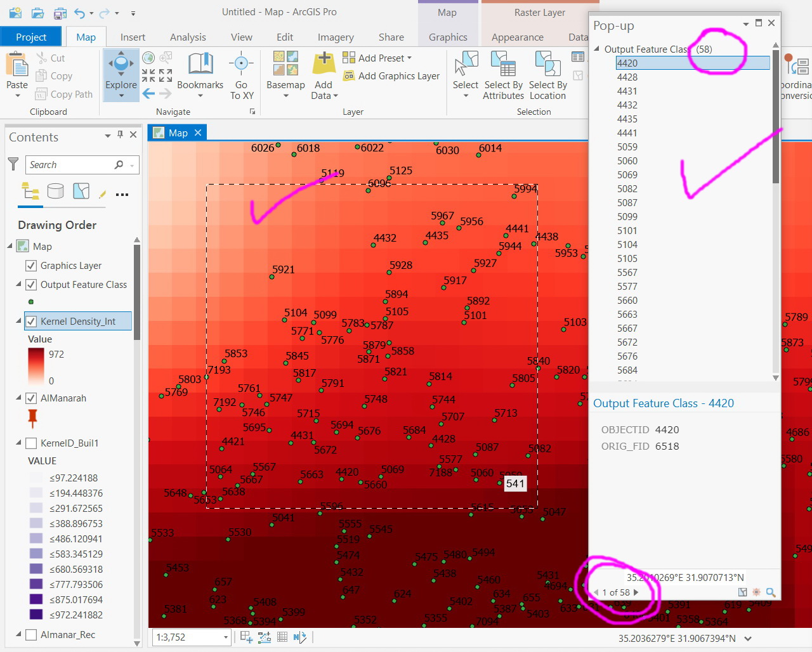Screen dimensions: 812x652
Task: Open the Add Data dropdown
Action: coord(336,96)
